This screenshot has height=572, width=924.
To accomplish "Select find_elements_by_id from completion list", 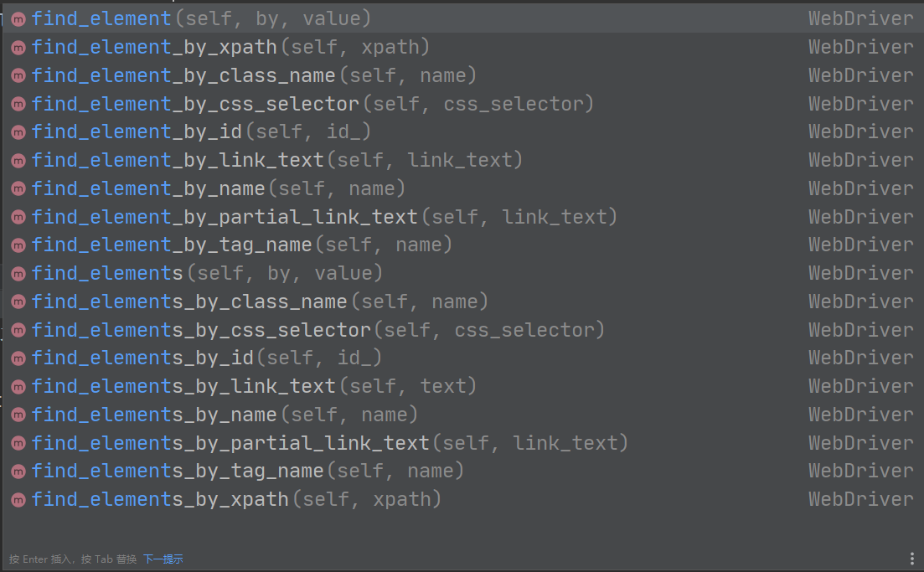I will [x=206, y=358].
